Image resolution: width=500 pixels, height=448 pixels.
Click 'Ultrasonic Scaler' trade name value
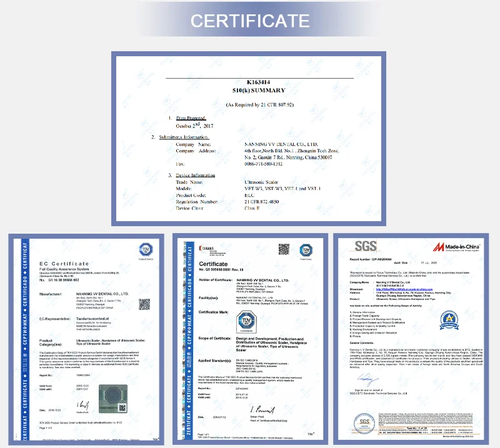261,182
